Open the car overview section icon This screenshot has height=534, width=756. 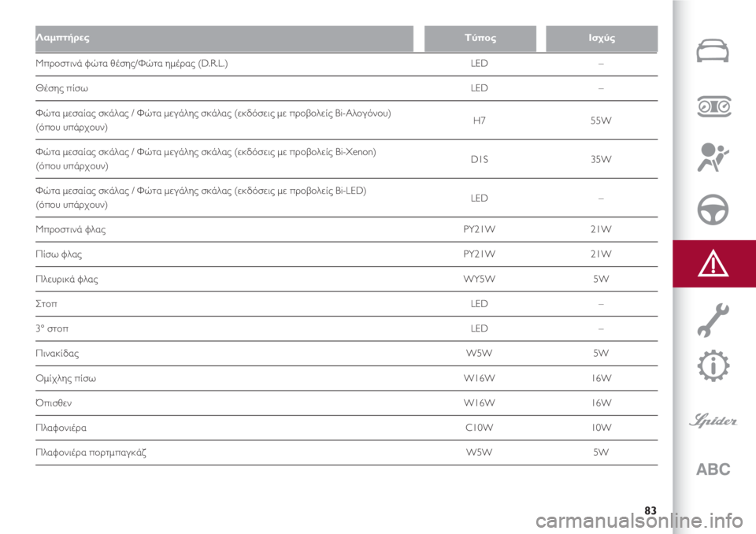point(713,50)
